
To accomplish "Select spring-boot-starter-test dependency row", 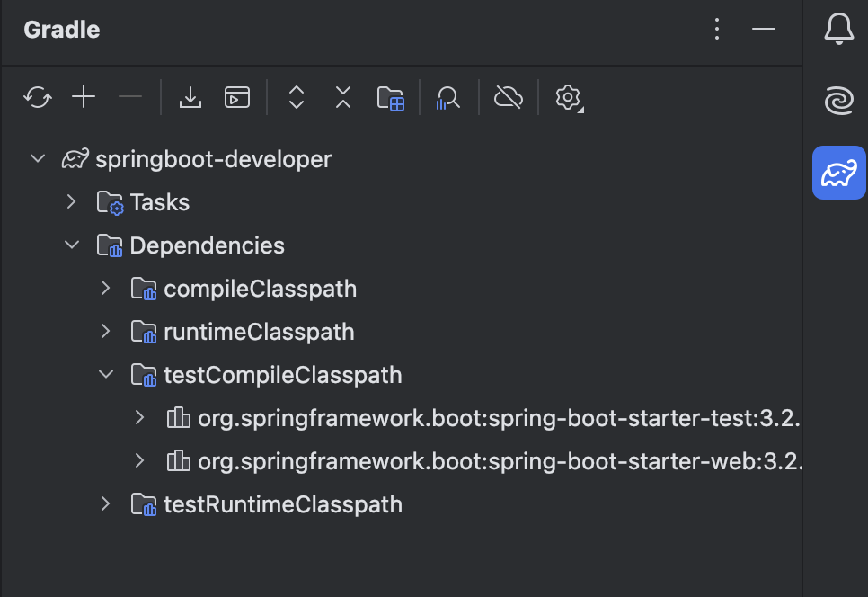I will click(402, 418).
